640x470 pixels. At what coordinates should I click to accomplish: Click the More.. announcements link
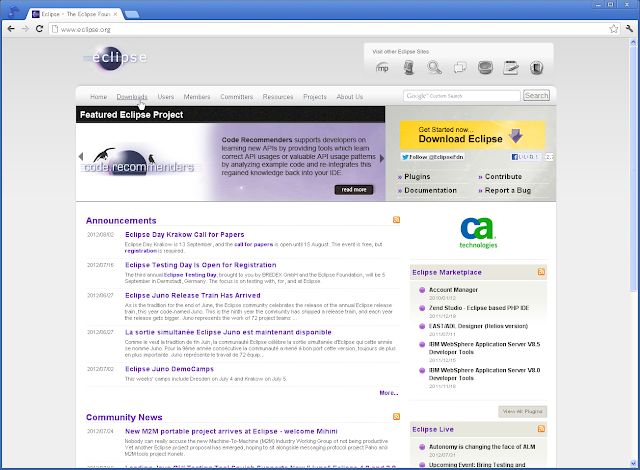389,393
